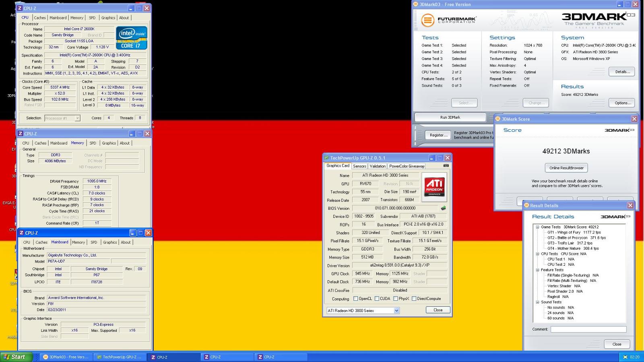The width and height of the screenshot is (644, 362).
Task: Click the Options... button in 3DMark03 Results
Action: 622,103
